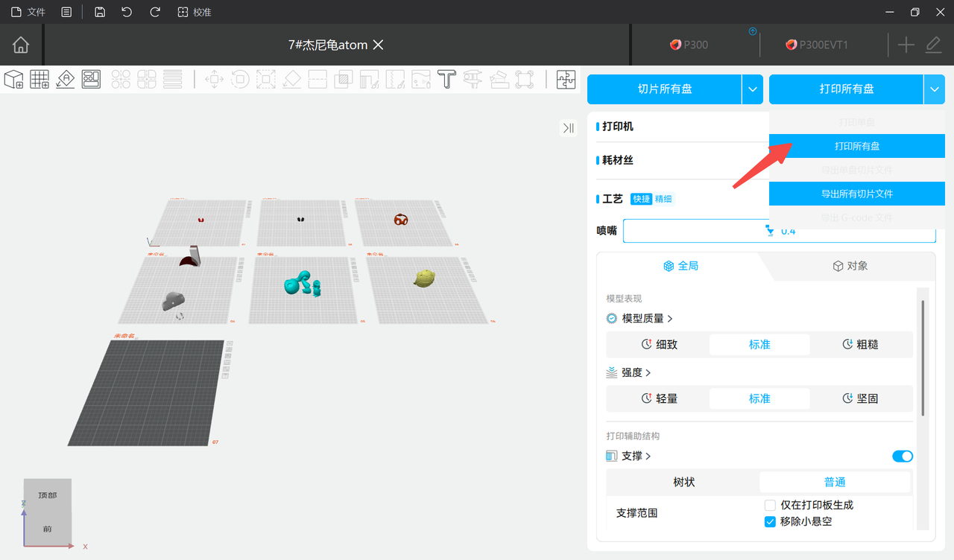
Task: Switch to the 全局 tab
Action: (680, 266)
